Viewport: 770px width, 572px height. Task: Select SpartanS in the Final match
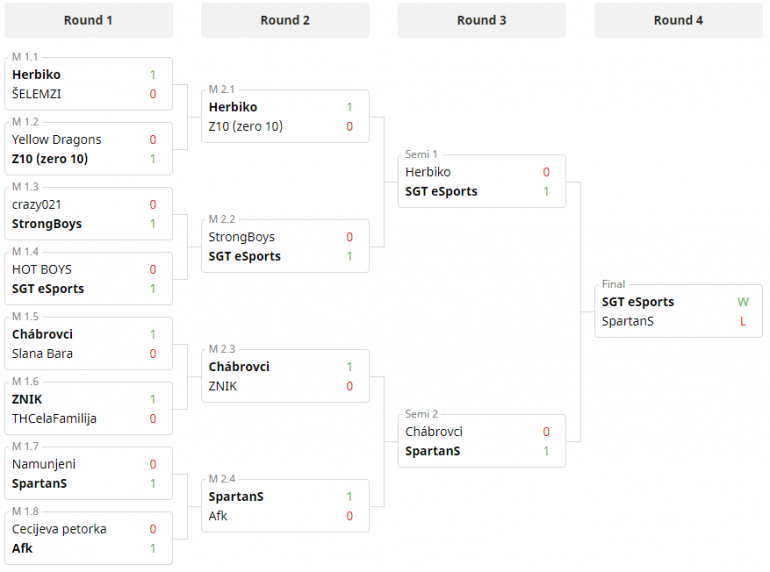pos(628,322)
